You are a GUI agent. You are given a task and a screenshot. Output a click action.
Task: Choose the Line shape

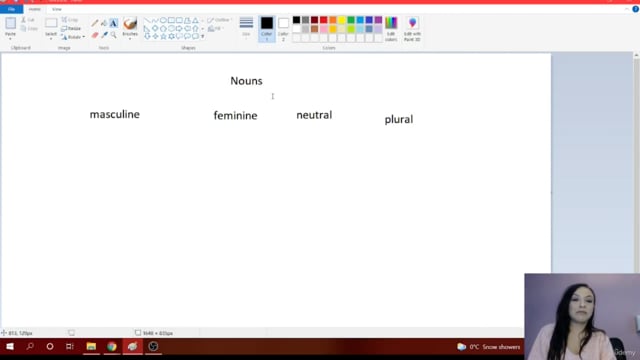tap(147, 20)
